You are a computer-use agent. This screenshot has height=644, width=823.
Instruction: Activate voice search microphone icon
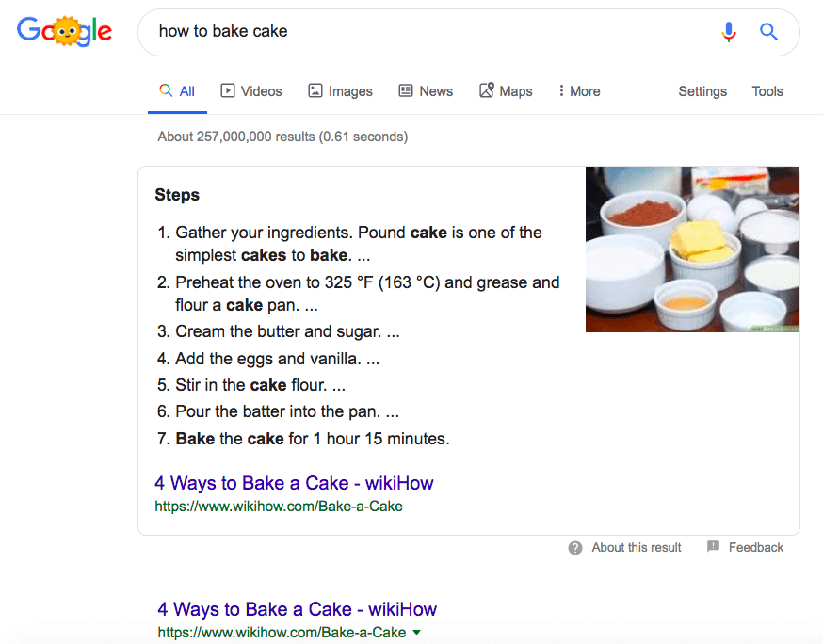729,32
